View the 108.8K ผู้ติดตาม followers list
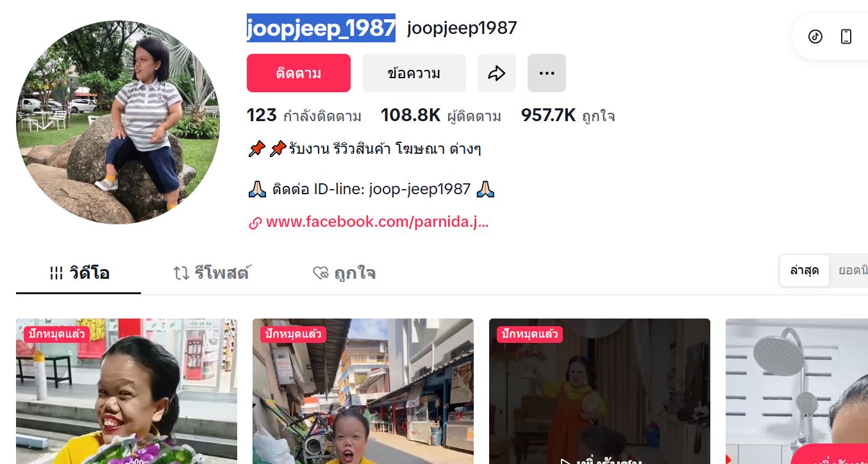Viewport: 868px width, 464px height. click(441, 116)
